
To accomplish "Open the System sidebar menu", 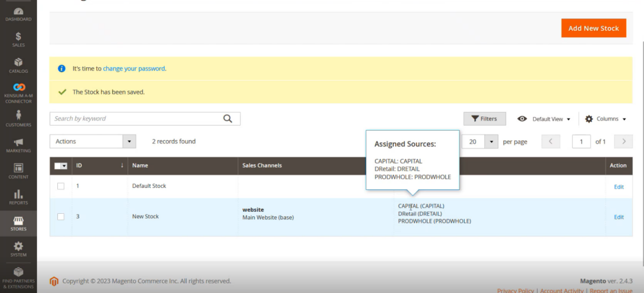I will [x=18, y=249].
